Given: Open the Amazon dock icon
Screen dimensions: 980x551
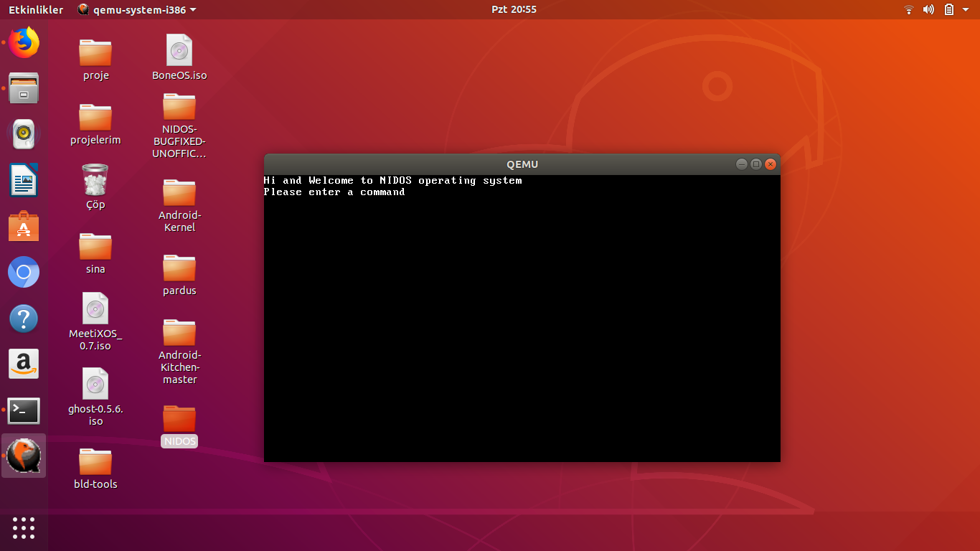Looking at the screenshot, I should click(x=24, y=364).
